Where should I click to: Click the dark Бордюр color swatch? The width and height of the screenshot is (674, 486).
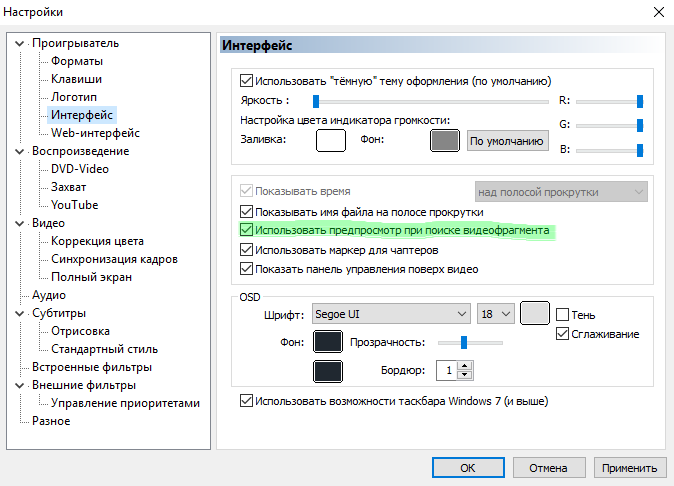(328, 371)
